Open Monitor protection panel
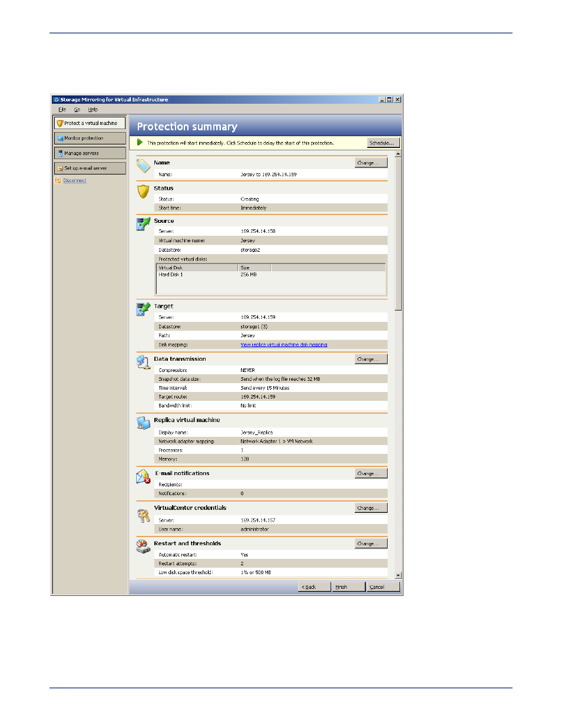Viewport: 562px width, 728px height. [x=90, y=138]
